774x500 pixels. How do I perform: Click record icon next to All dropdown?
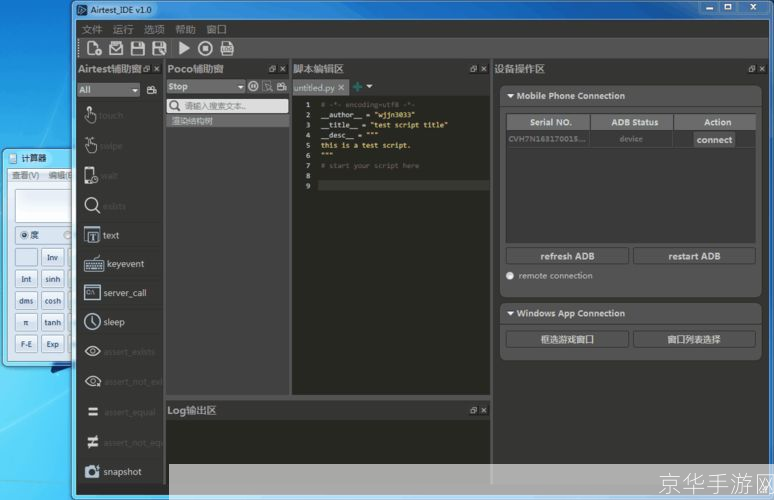pyautogui.click(x=152, y=90)
